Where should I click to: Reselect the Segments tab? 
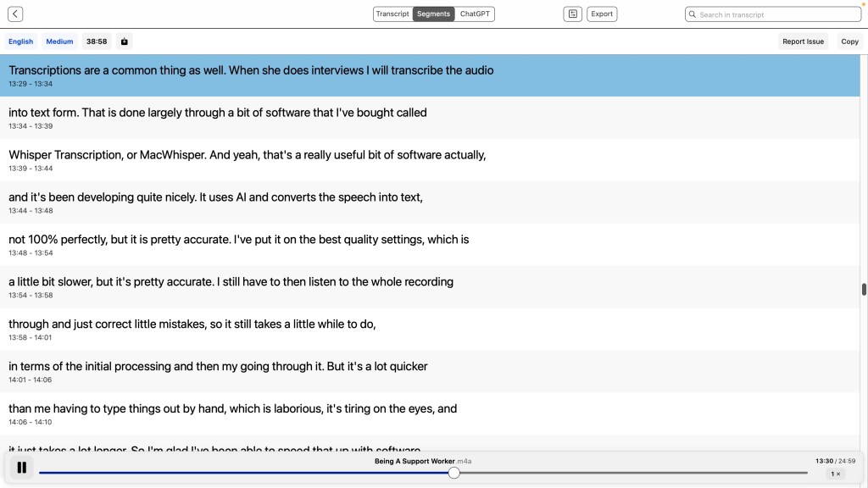pos(433,14)
